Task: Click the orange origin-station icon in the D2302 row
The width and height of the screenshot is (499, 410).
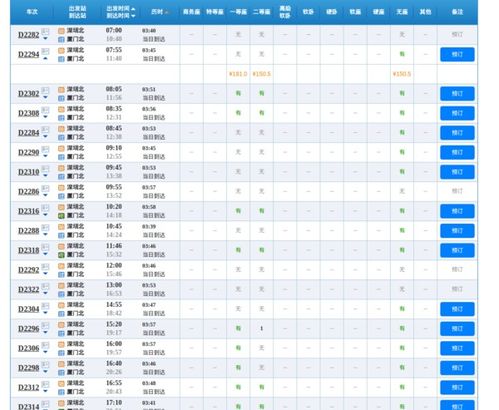Action: point(61,90)
